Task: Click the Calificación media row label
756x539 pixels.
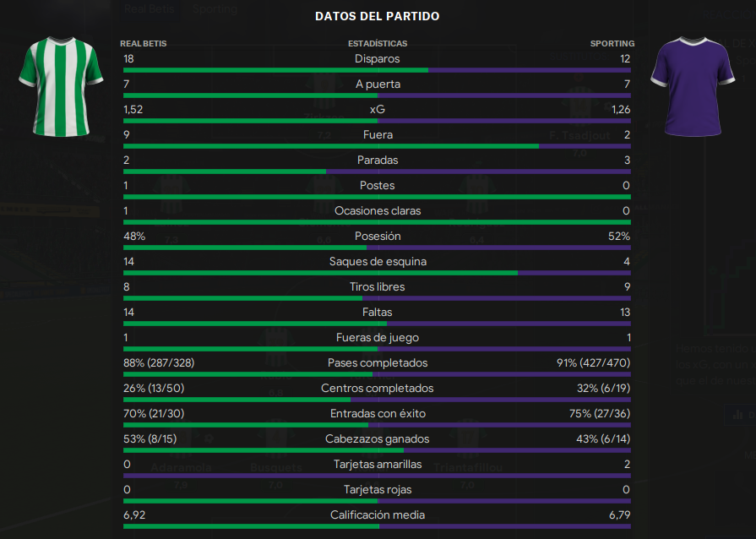Action: click(378, 514)
